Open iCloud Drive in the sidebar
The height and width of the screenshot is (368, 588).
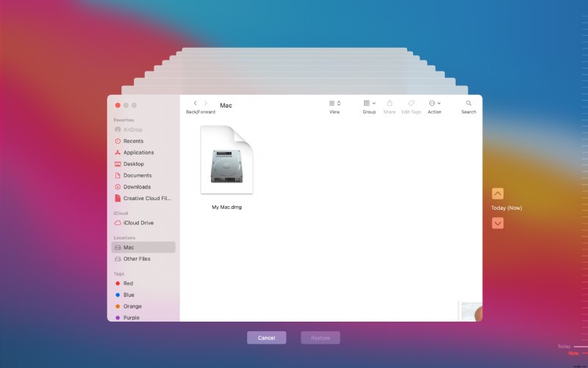(x=143, y=223)
